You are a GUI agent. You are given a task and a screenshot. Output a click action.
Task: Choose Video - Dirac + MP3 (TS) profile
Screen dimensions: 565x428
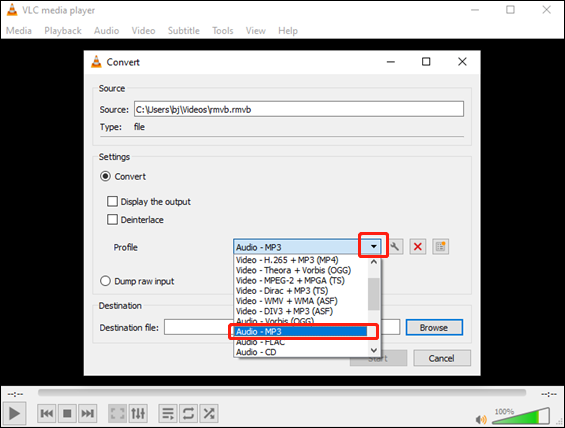click(301, 291)
